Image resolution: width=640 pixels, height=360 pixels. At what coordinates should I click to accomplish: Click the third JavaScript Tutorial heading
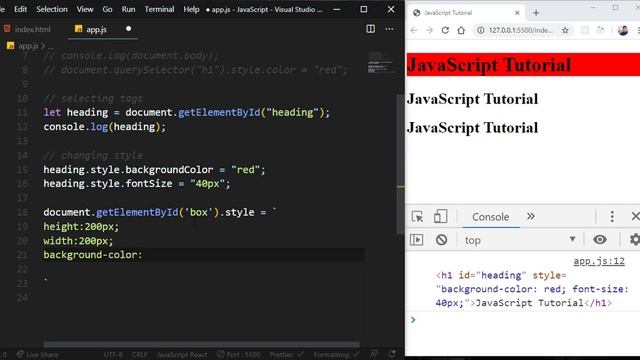pos(473,127)
